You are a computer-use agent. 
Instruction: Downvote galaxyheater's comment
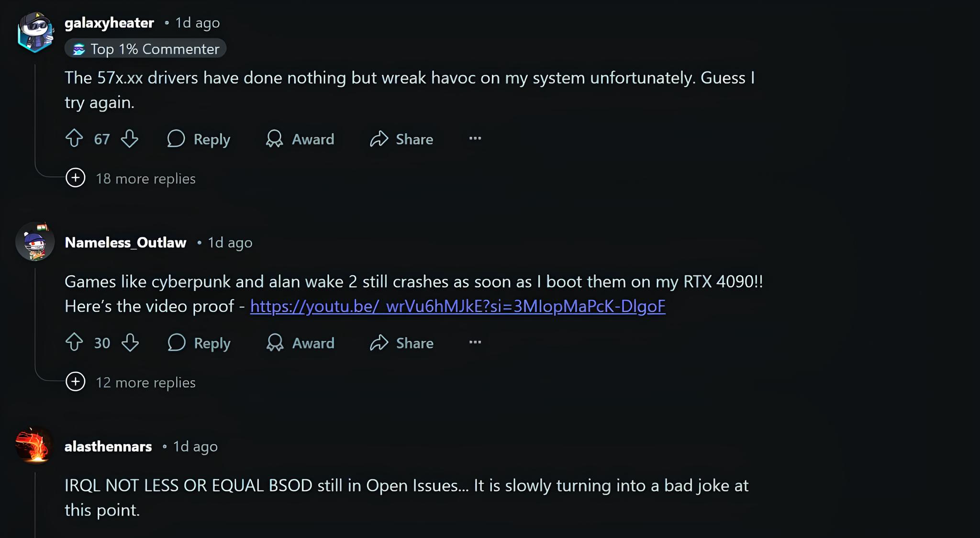(x=129, y=139)
